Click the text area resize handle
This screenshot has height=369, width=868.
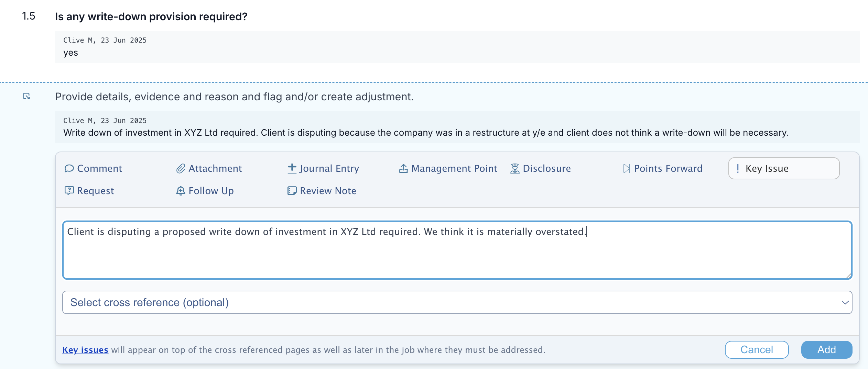(848, 276)
